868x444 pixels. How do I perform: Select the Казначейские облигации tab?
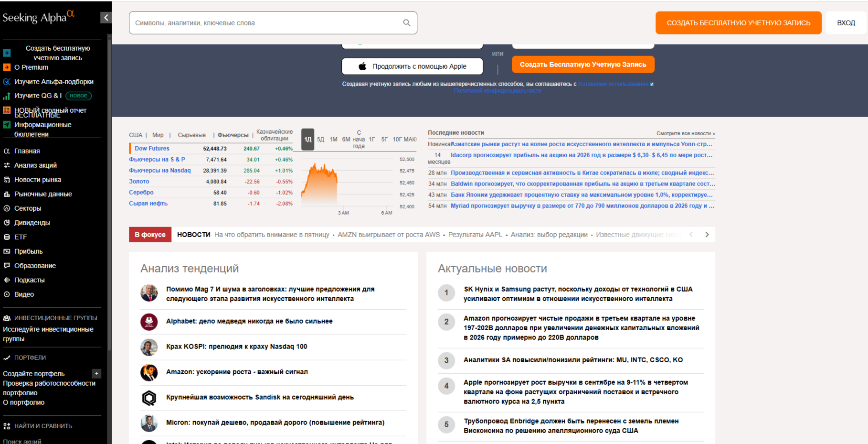point(275,135)
